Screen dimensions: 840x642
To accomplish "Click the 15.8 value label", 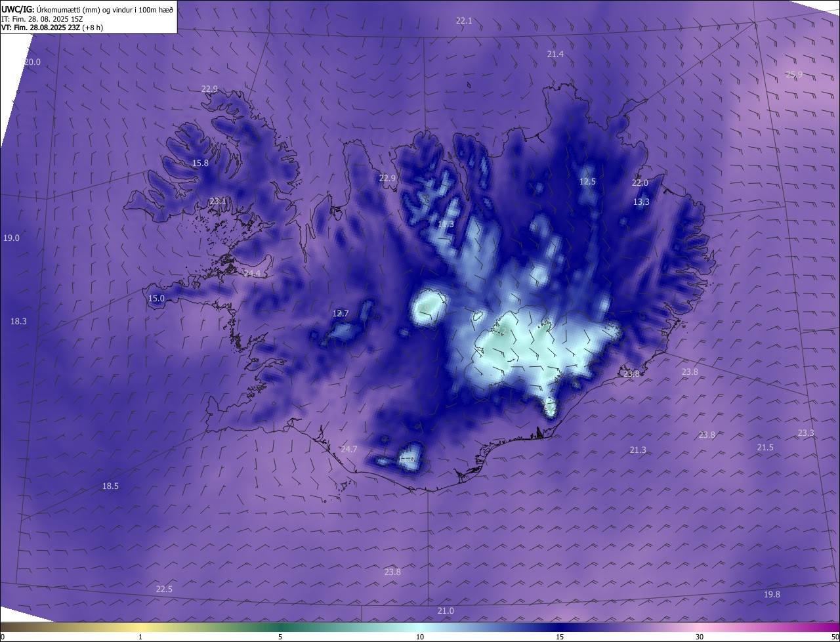I will (x=200, y=163).
